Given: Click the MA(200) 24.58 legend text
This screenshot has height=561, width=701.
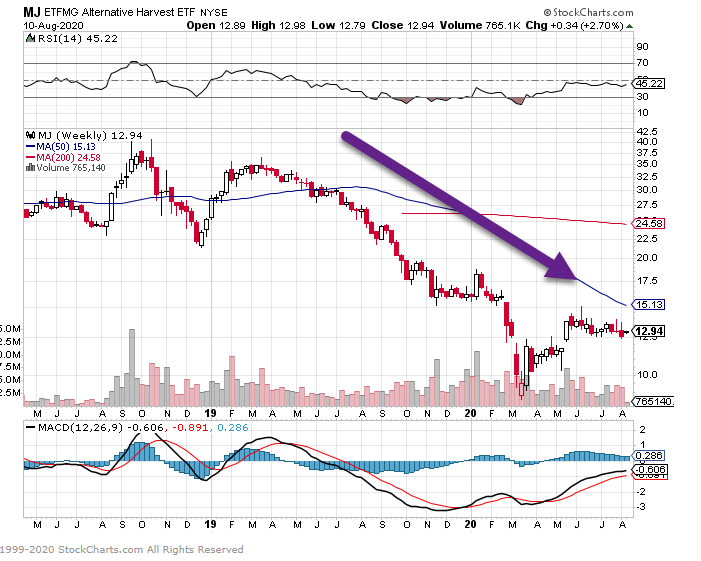Looking at the screenshot, I should click(x=68, y=157).
